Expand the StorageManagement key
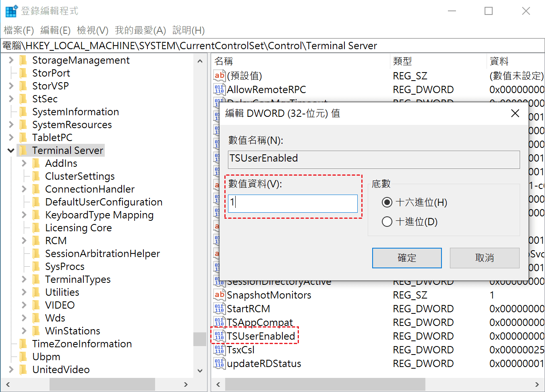This screenshot has width=545, height=392. 11,60
